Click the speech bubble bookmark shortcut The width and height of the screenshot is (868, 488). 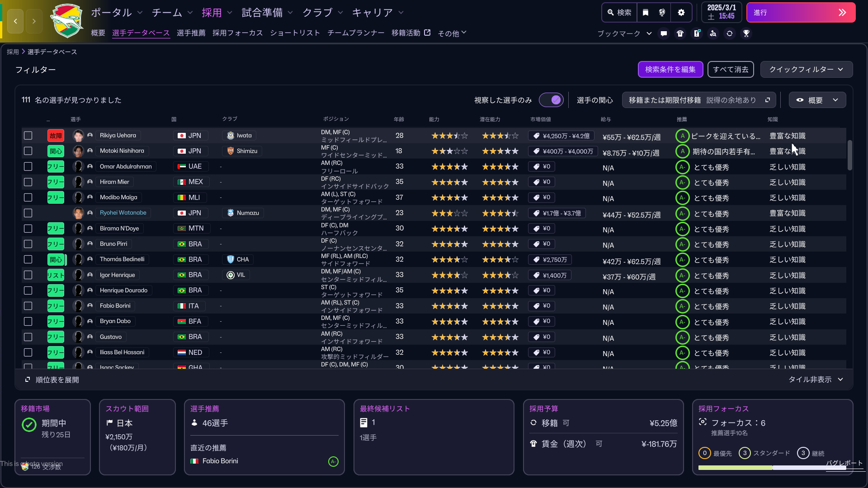[x=664, y=33]
